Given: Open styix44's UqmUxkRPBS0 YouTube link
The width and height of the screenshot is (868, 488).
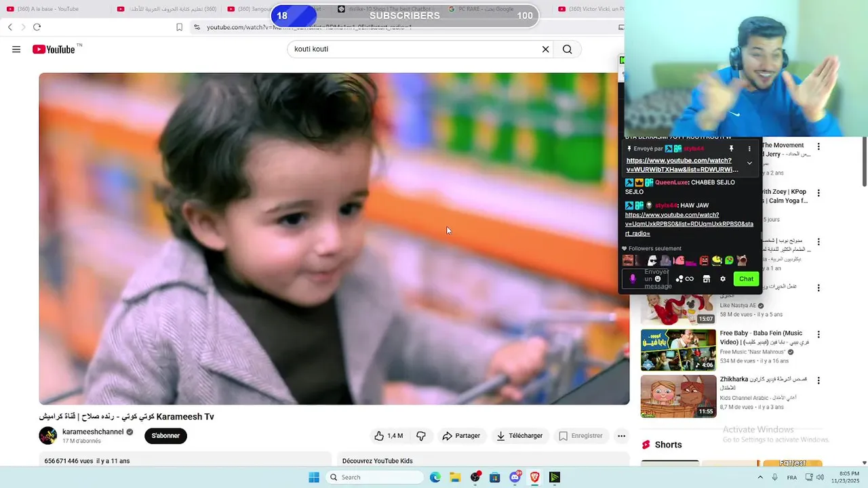Looking at the screenshot, I should (689, 224).
